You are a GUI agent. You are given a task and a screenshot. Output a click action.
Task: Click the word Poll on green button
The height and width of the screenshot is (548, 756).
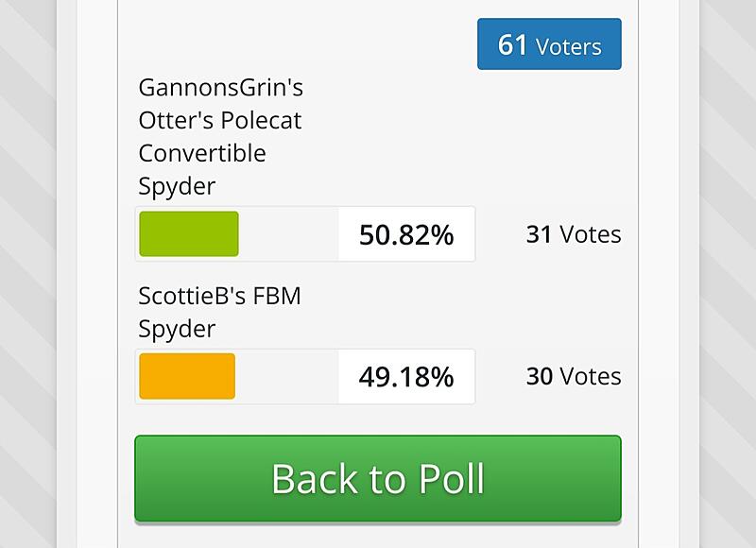(x=452, y=479)
